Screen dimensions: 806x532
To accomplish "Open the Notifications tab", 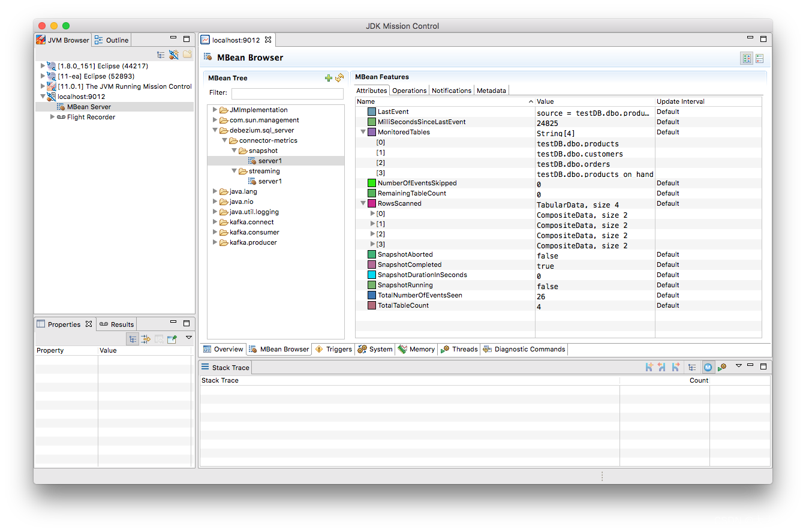I will pyautogui.click(x=452, y=91).
